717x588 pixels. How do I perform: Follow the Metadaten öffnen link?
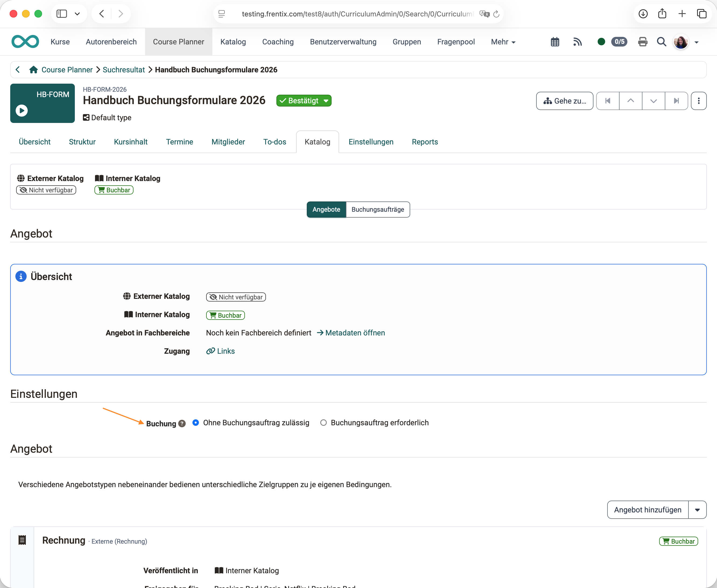(x=351, y=333)
